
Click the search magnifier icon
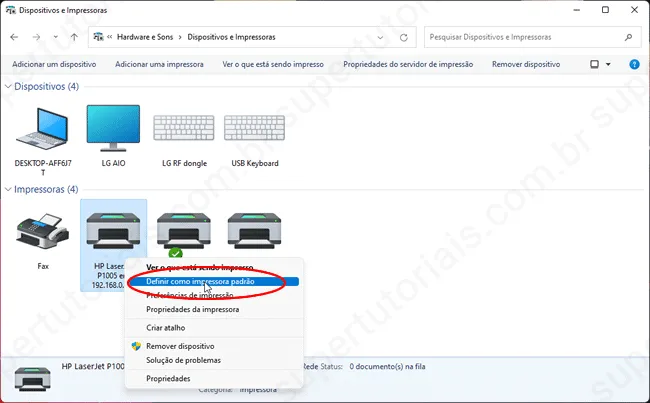tap(628, 37)
